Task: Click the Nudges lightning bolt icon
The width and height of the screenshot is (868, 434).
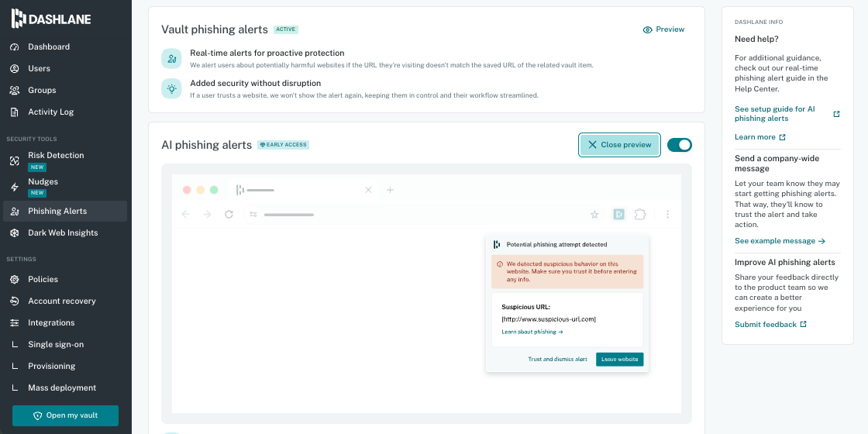Action: (15, 187)
